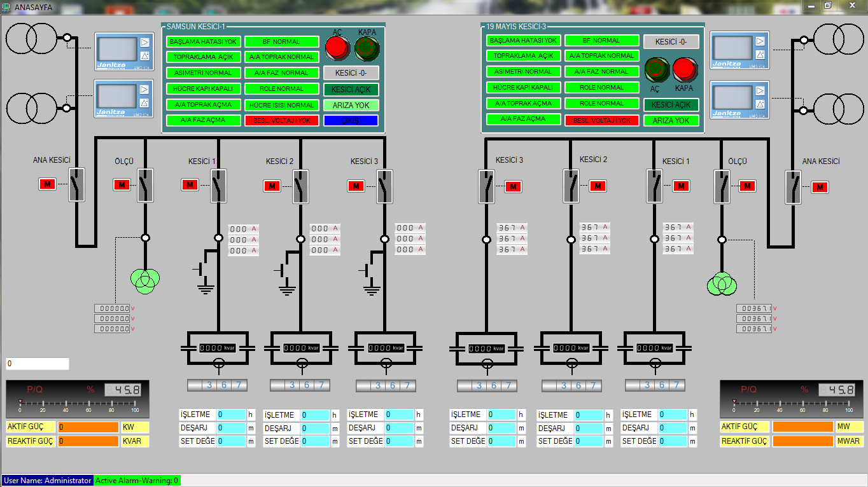Click the left ÖLÇÜ transformer symbol
Image resolution: width=868 pixels, height=487 pixels.
[145, 278]
